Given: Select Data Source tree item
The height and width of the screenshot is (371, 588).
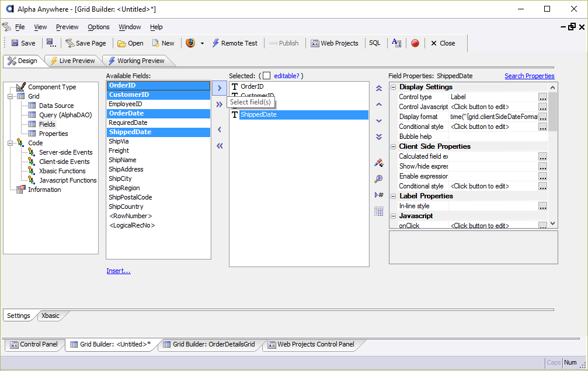Looking at the screenshot, I should click(x=56, y=106).
